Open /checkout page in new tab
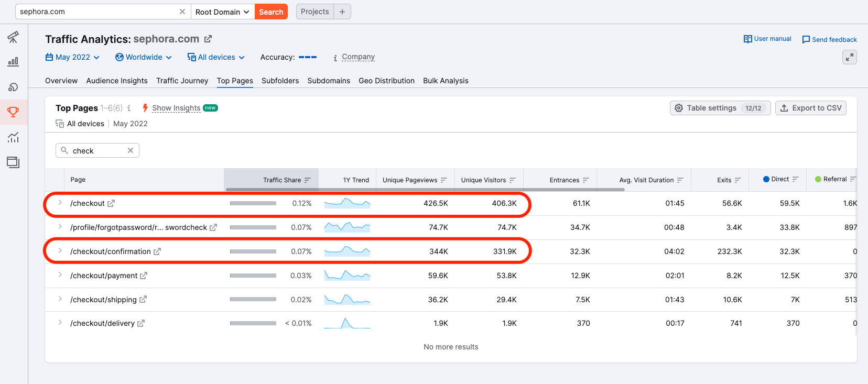The image size is (868, 384). click(x=111, y=203)
